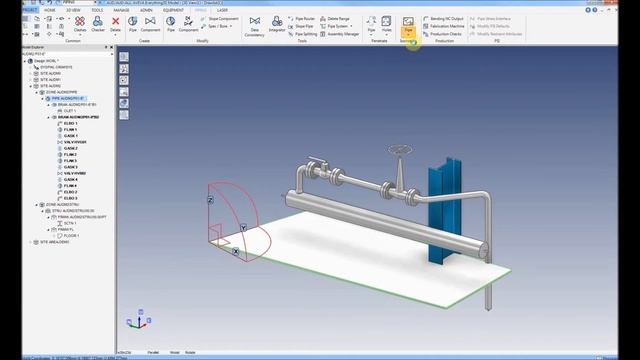This screenshot has height=360, width=640.
Task: Click the bottom 3D view toolbar icon
Action: pyautogui.click(x=124, y=115)
